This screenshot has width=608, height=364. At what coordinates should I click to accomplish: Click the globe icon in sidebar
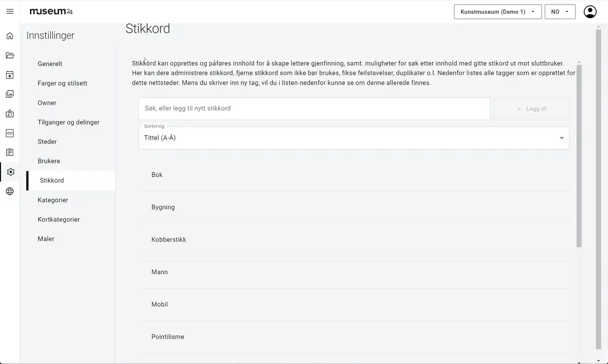(10, 191)
